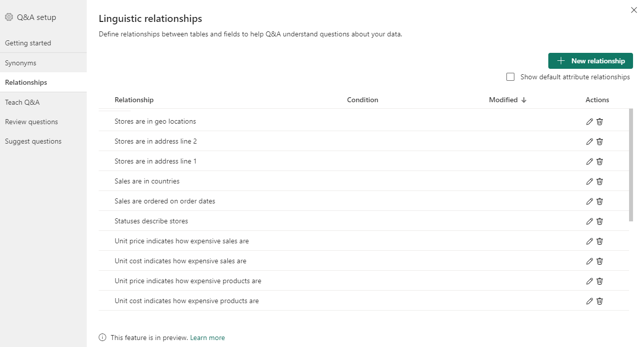Edit the 'Stores are in geo locations' relationship

pyautogui.click(x=590, y=122)
